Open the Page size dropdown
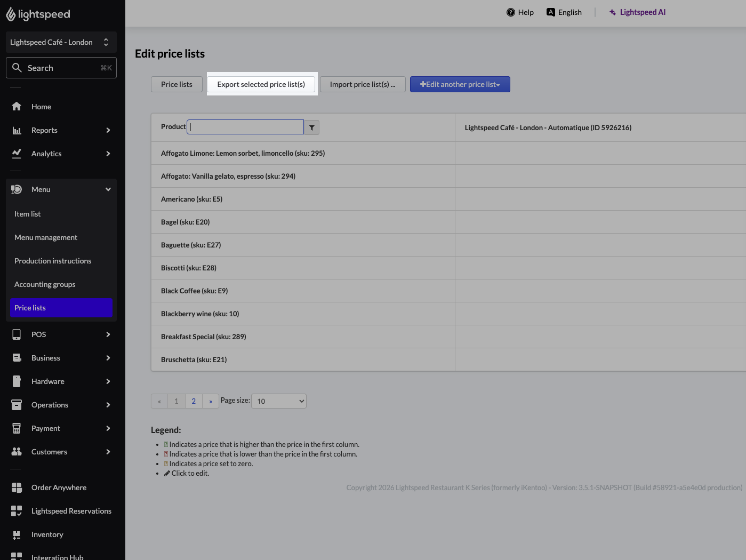 [279, 401]
